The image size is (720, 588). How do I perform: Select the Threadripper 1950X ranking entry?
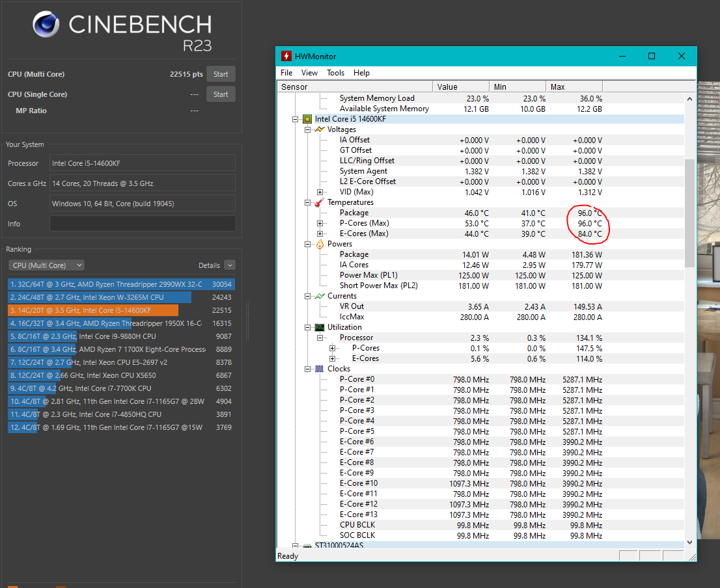pos(121,323)
